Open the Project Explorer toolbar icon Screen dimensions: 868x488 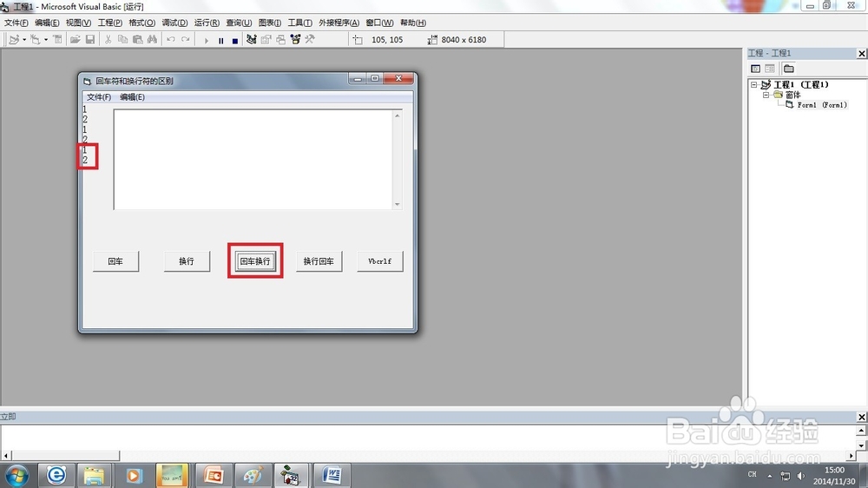(252, 40)
